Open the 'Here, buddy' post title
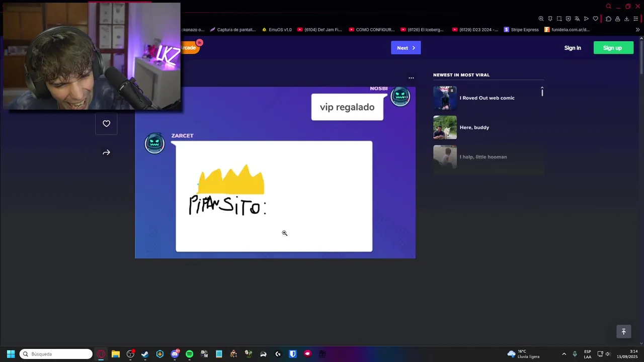Screen dimensions: 644x362 [474, 128]
